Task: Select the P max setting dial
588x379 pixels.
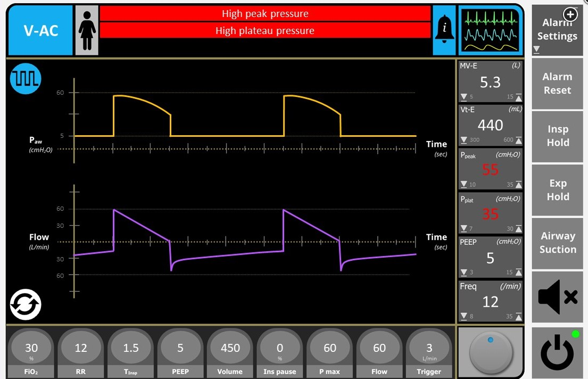Action: pos(330,348)
